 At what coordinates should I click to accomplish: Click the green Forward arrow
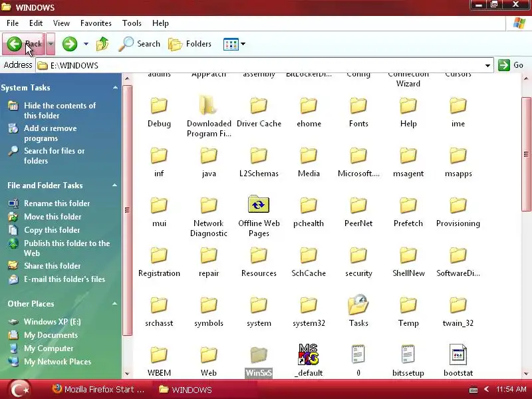[x=70, y=44]
